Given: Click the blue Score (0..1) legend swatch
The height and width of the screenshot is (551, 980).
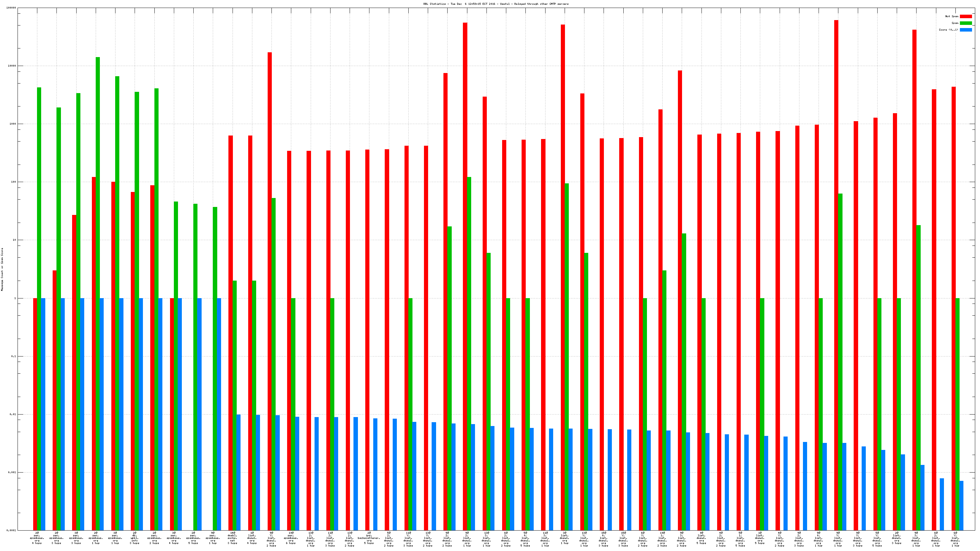Looking at the screenshot, I should click(966, 30).
